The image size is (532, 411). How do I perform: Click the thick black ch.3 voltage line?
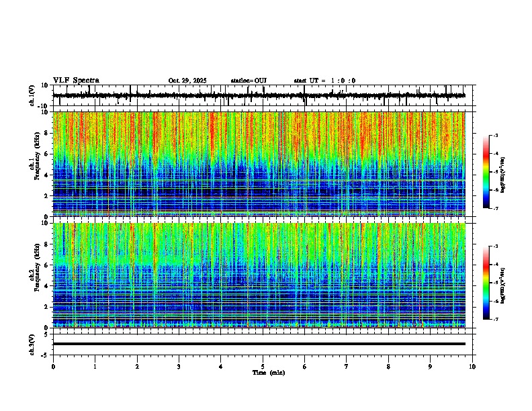tap(259, 344)
